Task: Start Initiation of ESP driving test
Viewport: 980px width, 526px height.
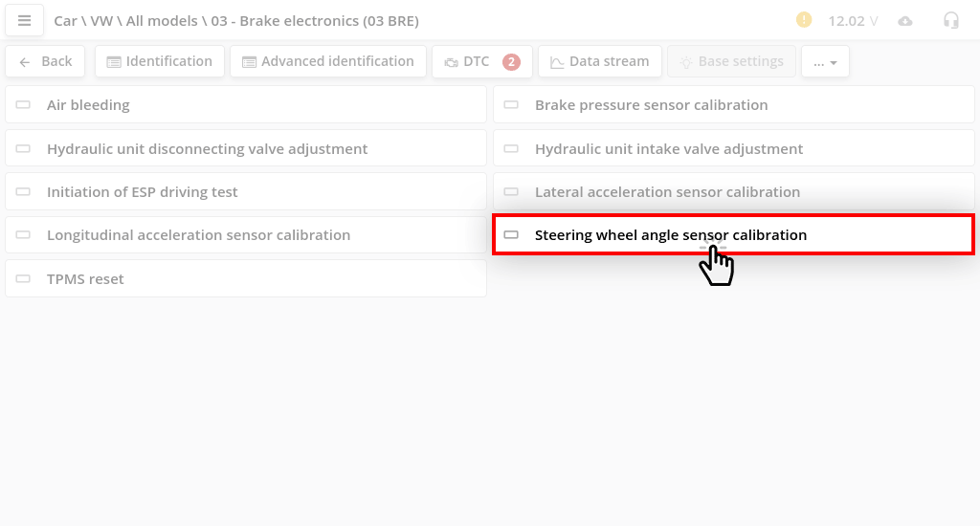Action: coord(246,192)
